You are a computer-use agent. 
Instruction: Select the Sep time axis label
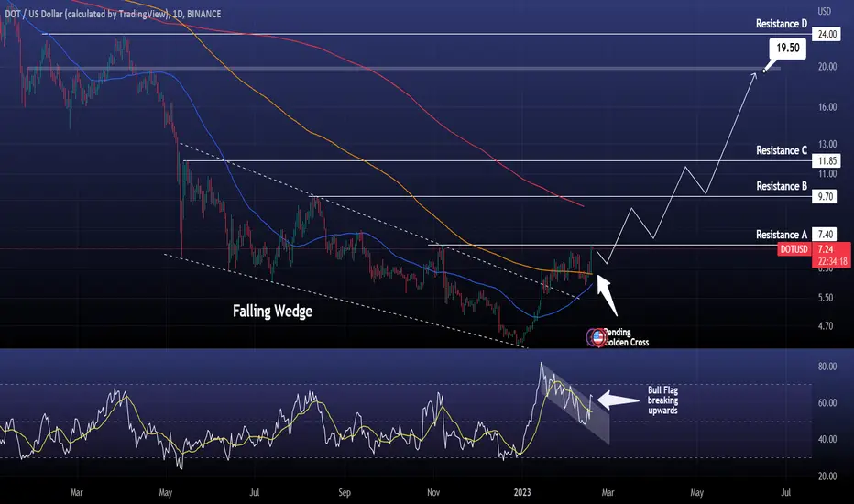tap(345, 493)
